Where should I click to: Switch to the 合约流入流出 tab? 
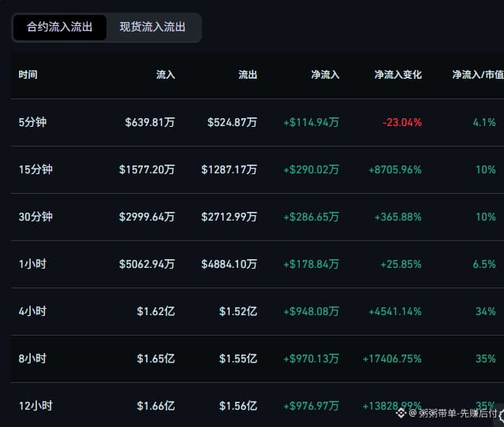59,28
